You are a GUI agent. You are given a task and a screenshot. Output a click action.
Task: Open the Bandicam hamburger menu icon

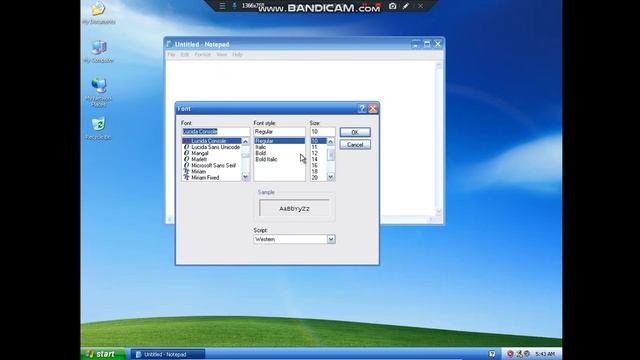pyautogui.click(x=222, y=6)
